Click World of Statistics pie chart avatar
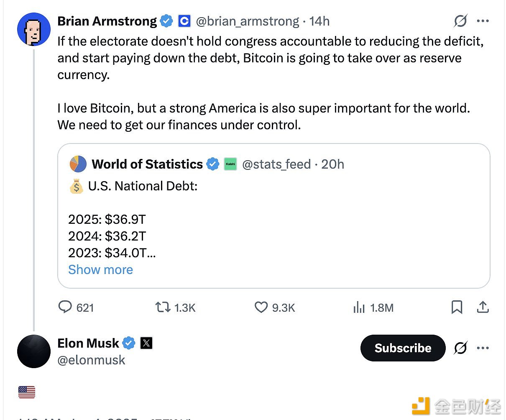Screen dimensions: 506x420 click(78, 164)
